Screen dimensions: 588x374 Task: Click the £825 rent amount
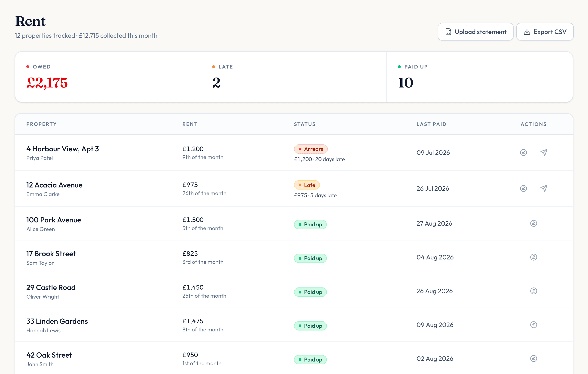(x=190, y=253)
